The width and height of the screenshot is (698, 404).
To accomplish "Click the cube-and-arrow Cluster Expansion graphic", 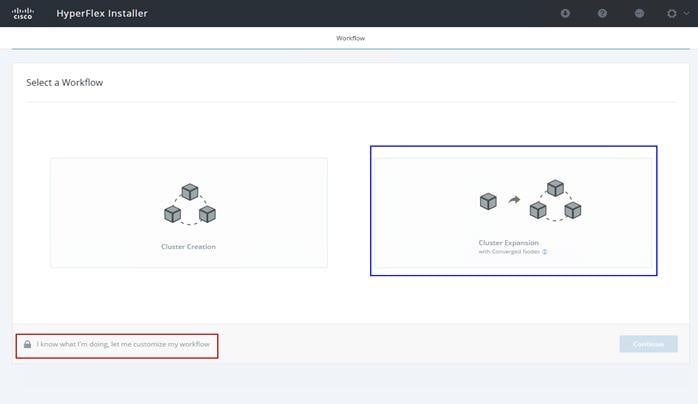I will [530, 200].
